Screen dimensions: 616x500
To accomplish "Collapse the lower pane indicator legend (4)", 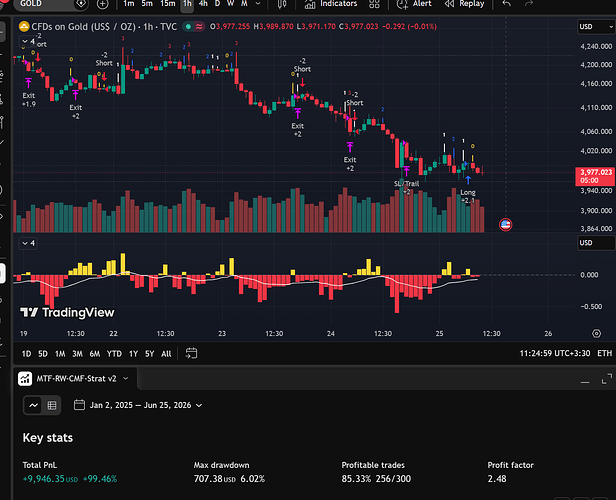I will point(28,243).
